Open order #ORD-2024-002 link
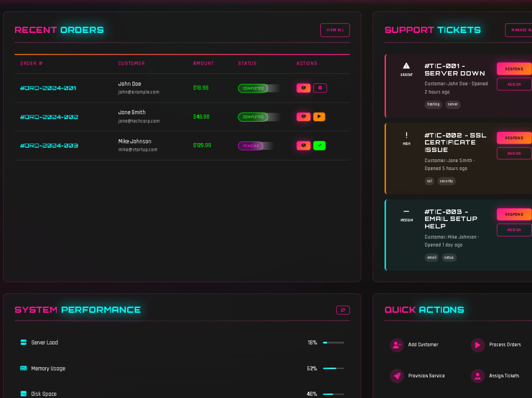Viewport: 532px width, 398px height. (x=49, y=117)
